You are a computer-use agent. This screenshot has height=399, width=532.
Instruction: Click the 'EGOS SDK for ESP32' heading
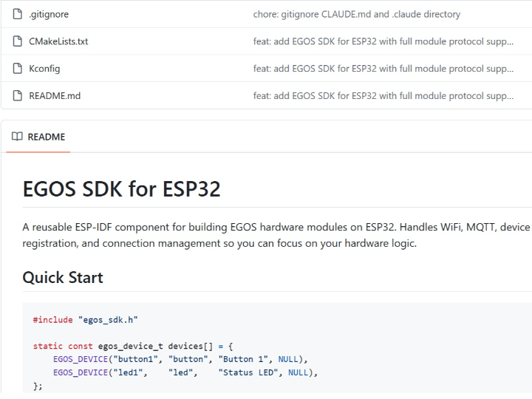(121, 188)
